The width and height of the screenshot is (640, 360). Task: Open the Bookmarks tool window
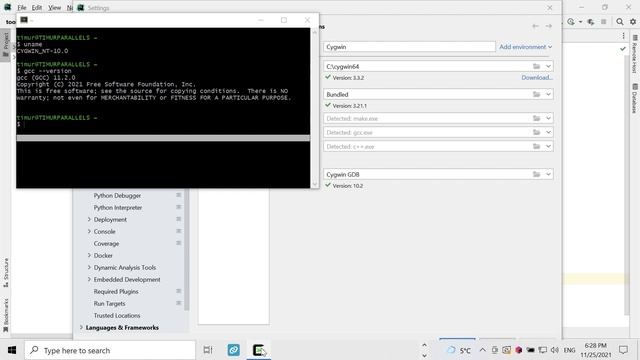click(x=6, y=316)
